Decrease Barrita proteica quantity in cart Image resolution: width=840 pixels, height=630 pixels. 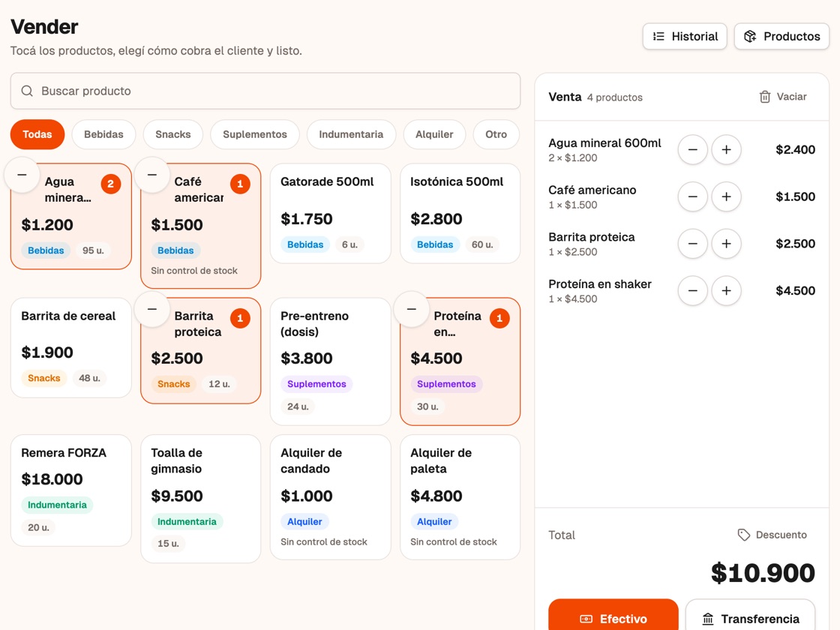click(693, 244)
